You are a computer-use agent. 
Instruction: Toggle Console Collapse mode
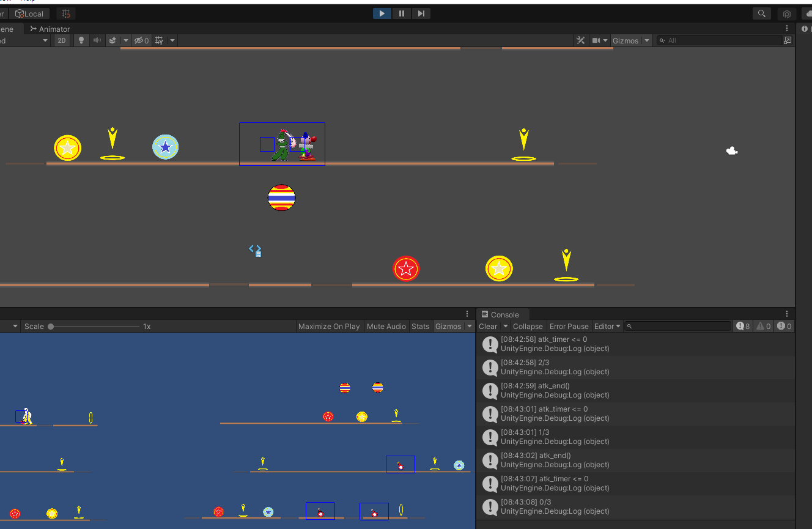528,327
